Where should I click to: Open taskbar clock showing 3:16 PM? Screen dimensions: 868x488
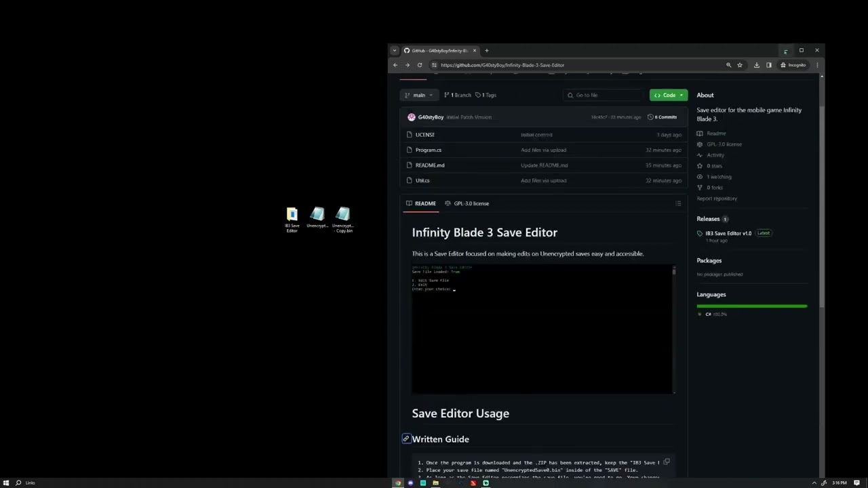pyautogui.click(x=840, y=483)
